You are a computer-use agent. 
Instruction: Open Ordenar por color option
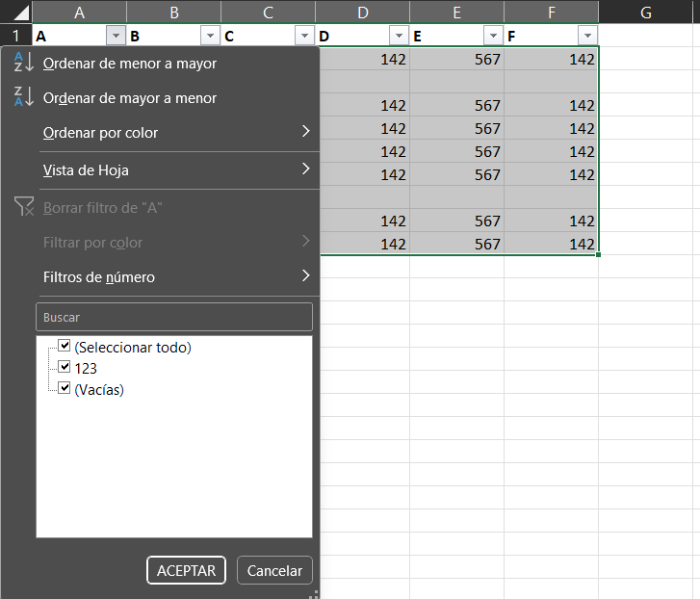tap(100, 133)
